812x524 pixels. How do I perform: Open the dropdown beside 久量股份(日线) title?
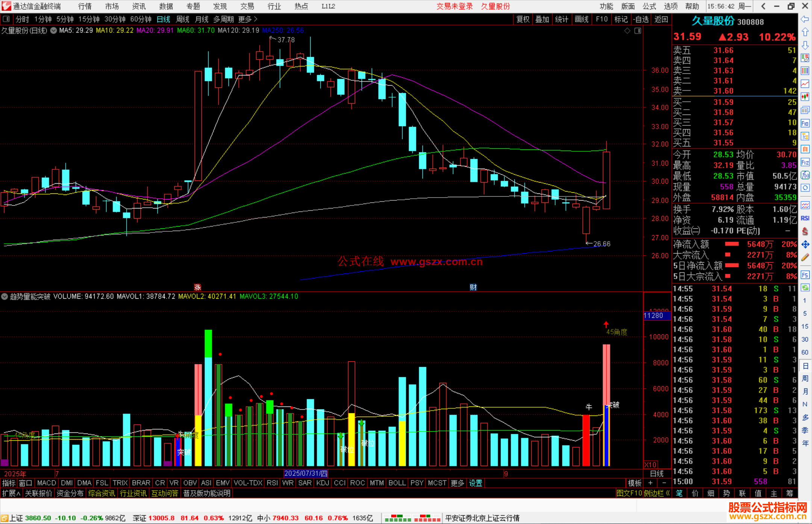tap(53, 30)
